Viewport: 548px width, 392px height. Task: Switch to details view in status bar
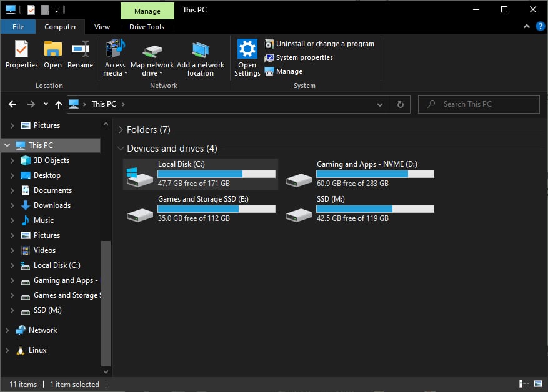tap(524, 384)
